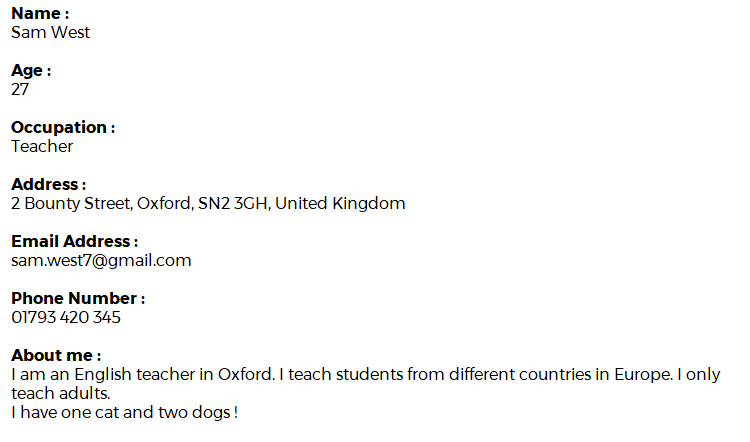Click the phone number 01793 420 345
750x442 pixels.
pos(66,318)
